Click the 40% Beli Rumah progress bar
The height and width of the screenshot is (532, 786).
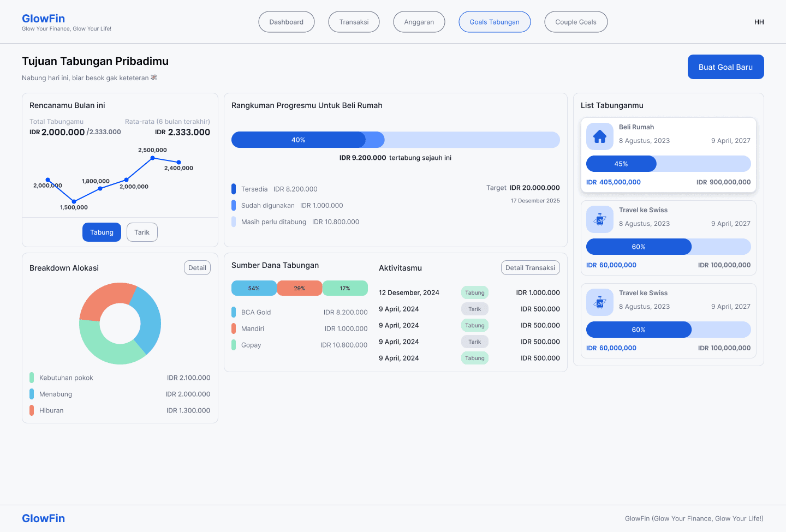299,140
